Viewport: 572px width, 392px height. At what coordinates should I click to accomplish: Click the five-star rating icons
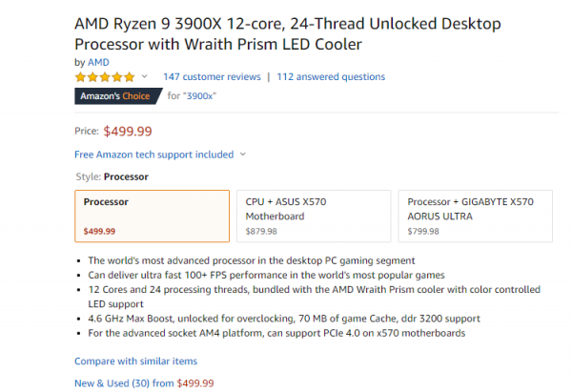click(105, 76)
